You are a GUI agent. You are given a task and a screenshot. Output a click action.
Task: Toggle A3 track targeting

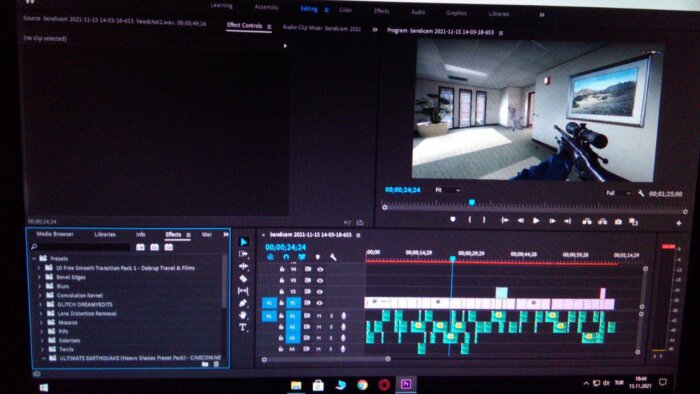[293, 338]
